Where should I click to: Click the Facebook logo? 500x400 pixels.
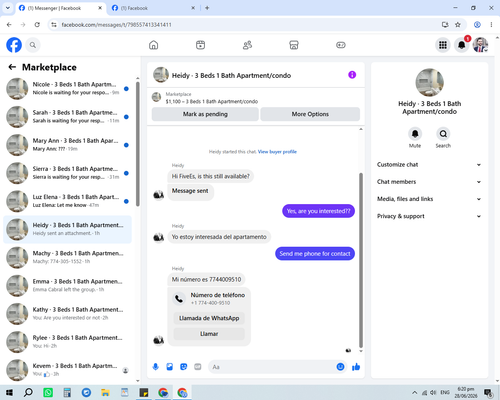(x=14, y=45)
